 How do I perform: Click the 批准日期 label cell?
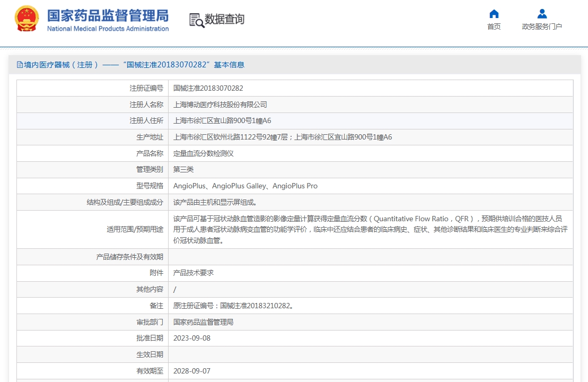pyautogui.click(x=93, y=338)
